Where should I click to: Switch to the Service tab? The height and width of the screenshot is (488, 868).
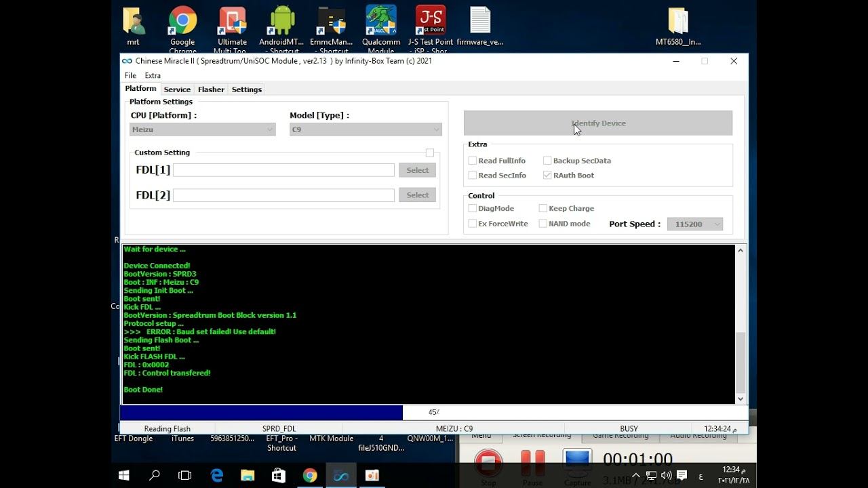pos(177,89)
